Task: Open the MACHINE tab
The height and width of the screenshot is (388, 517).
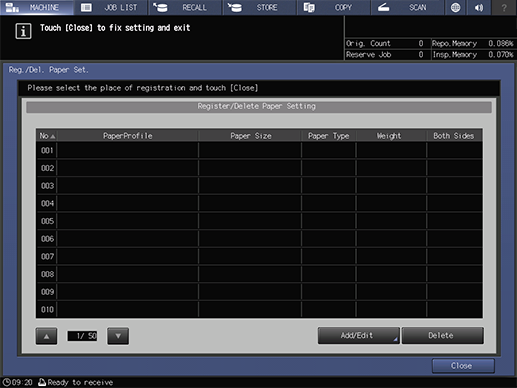Action: tap(37, 7)
